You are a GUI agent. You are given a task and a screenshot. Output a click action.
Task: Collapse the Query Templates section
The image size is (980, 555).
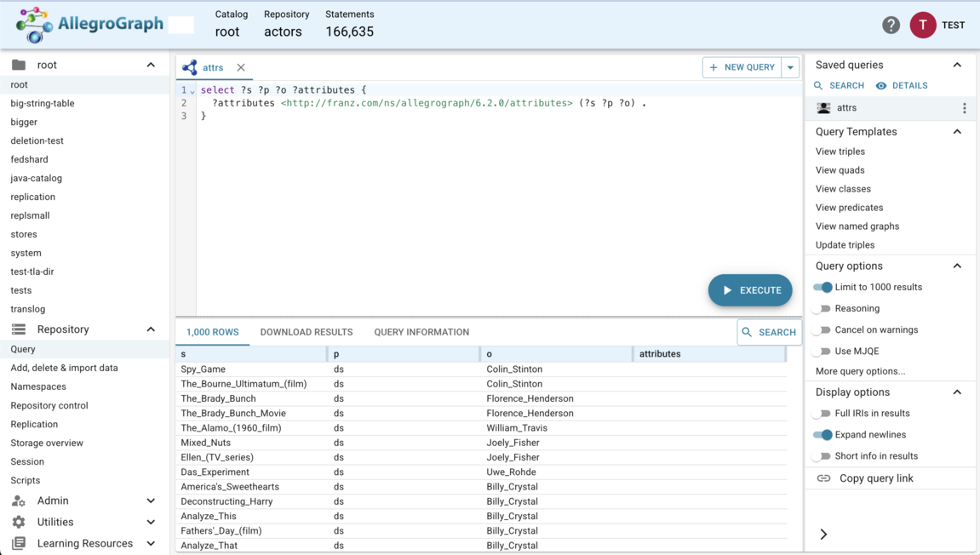point(957,132)
